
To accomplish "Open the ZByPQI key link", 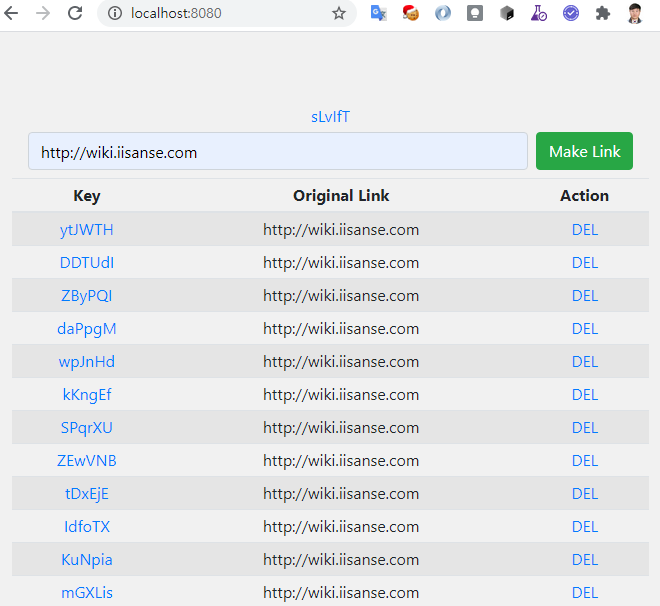I will (x=87, y=296).
